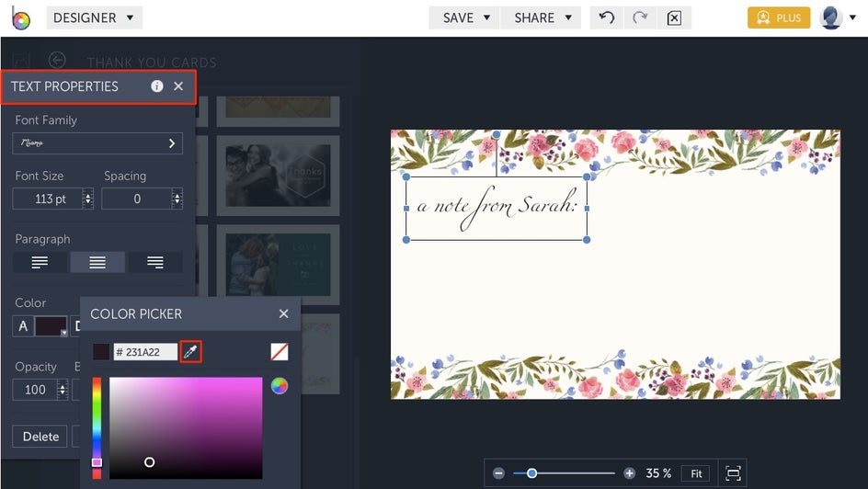Zoom out with the minus icon

[x=498, y=473]
